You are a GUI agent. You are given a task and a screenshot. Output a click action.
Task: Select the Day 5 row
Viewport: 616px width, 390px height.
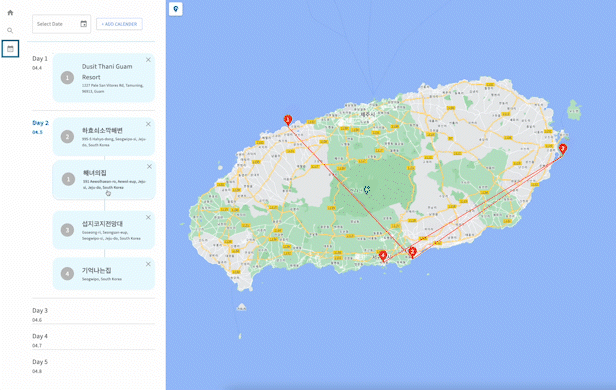[94, 366]
